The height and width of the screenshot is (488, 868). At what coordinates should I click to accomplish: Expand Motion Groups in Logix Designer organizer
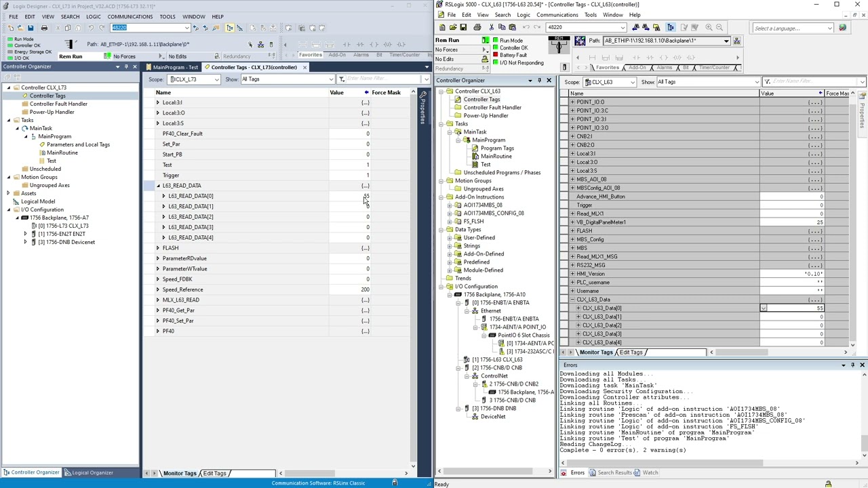point(9,177)
